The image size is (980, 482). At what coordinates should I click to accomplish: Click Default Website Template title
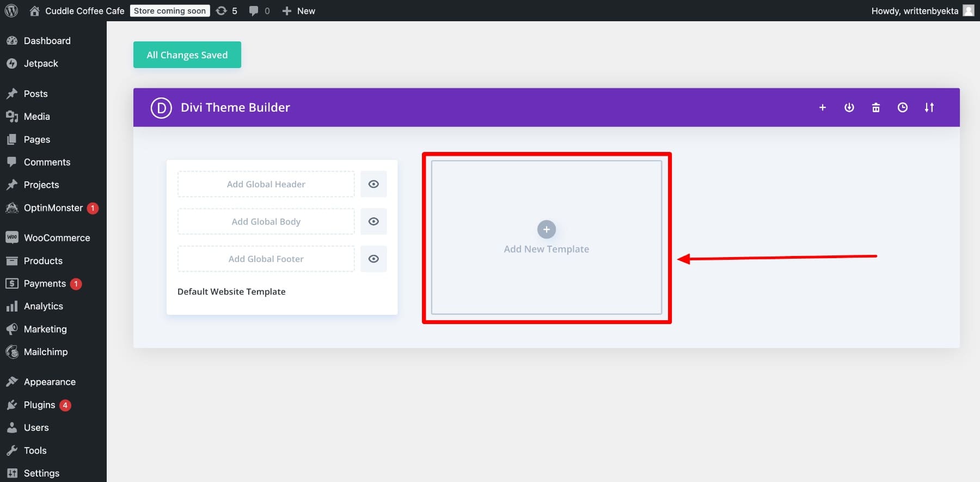[231, 292]
